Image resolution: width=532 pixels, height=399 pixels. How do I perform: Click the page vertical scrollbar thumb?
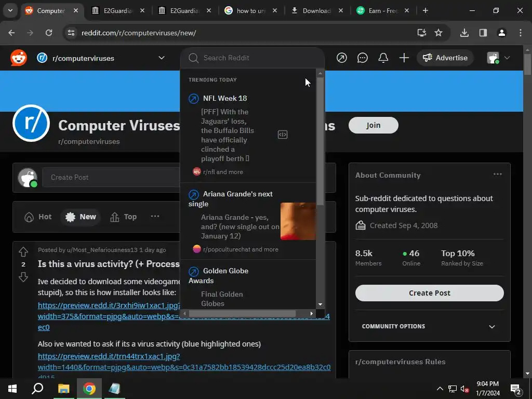tap(527, 64)
